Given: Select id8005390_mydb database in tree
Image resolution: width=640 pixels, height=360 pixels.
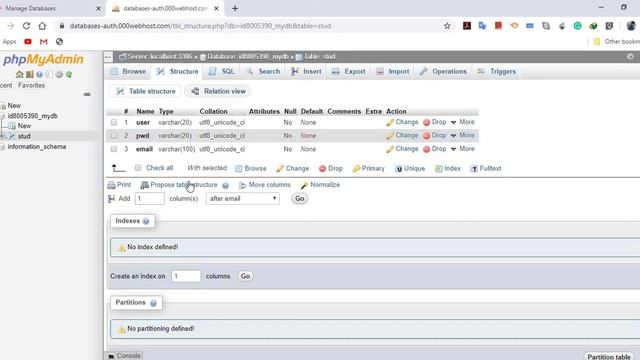Looking at the screenshot, I should coord(33,116).
